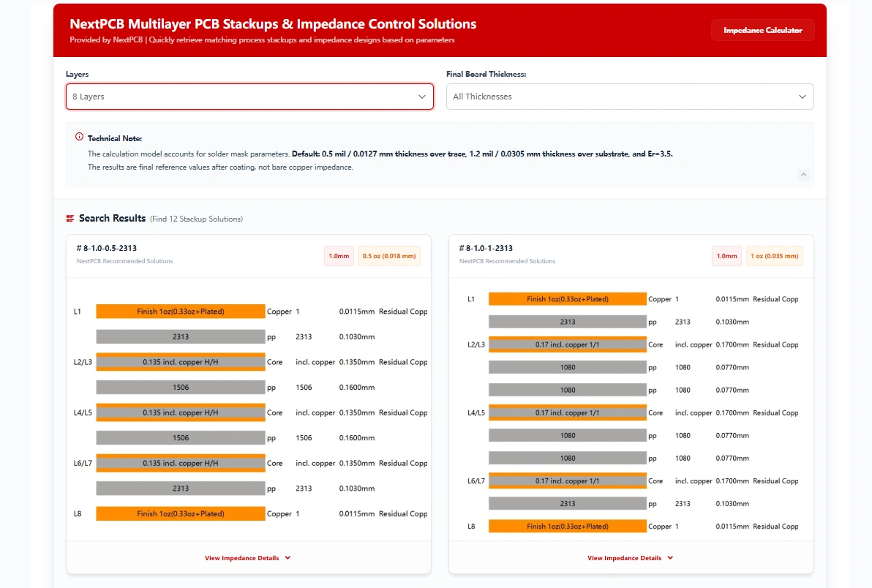872x588 pixels.
Task: Click 'Find 12 Stackup Solutions' count text
Action: [196, 219]
